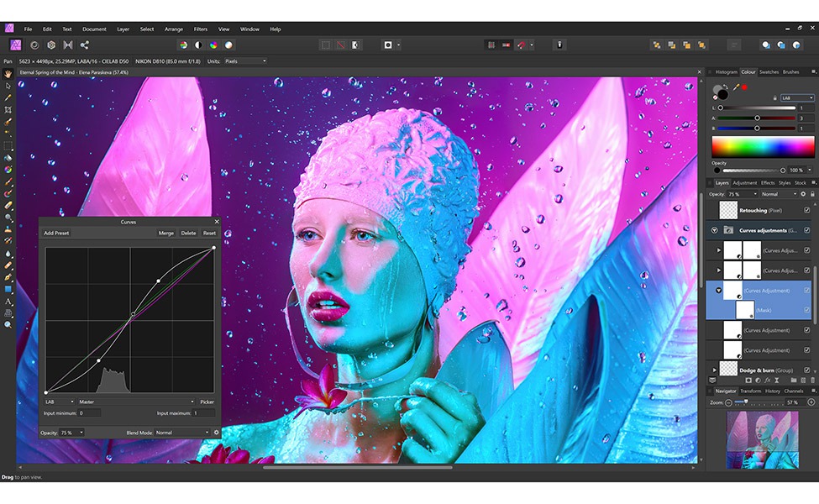819x504 pixels.
Task: Switch to the Swatches tab
Action: (x=769, y=72)
